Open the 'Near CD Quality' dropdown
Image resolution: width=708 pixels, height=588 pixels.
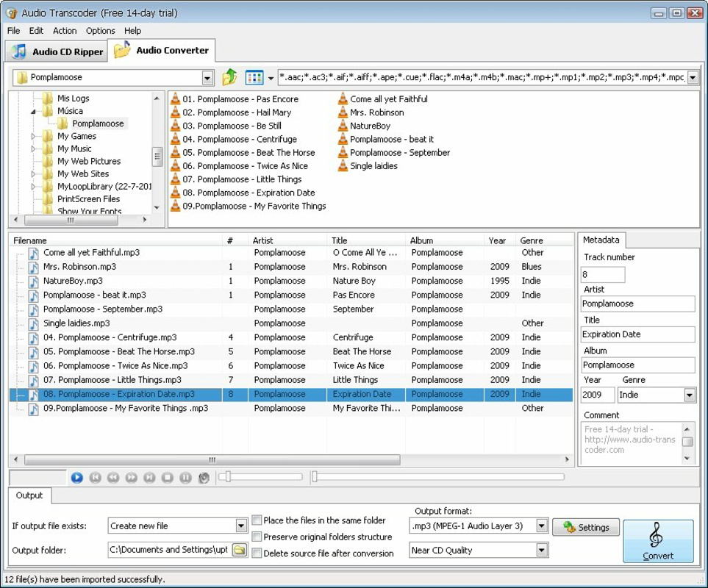point(542,550)
